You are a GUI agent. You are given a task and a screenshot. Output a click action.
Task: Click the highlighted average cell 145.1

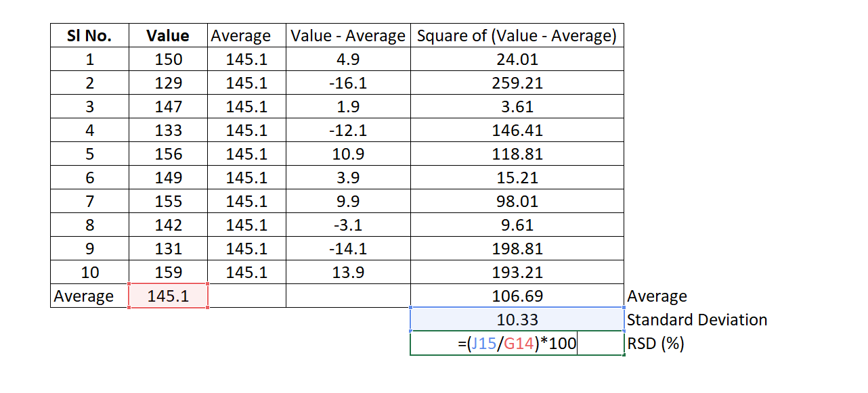[x=168, y=296]
